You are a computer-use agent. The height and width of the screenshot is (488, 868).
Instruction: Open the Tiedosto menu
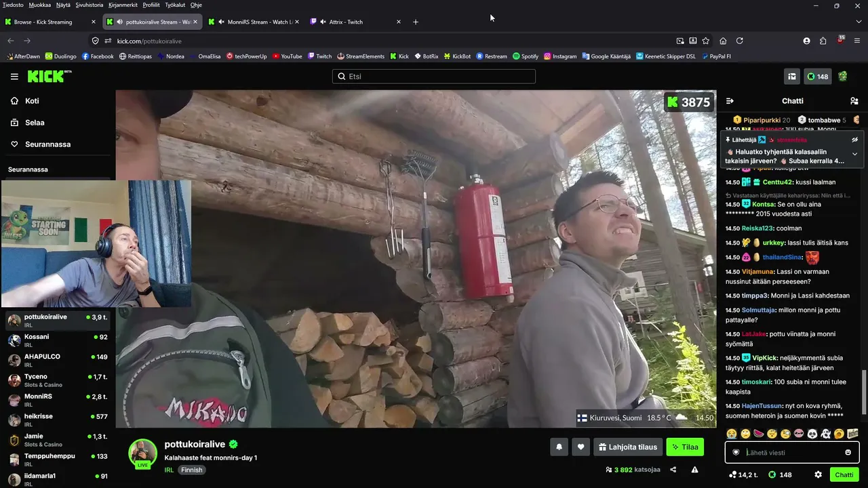tap(13, 5)
